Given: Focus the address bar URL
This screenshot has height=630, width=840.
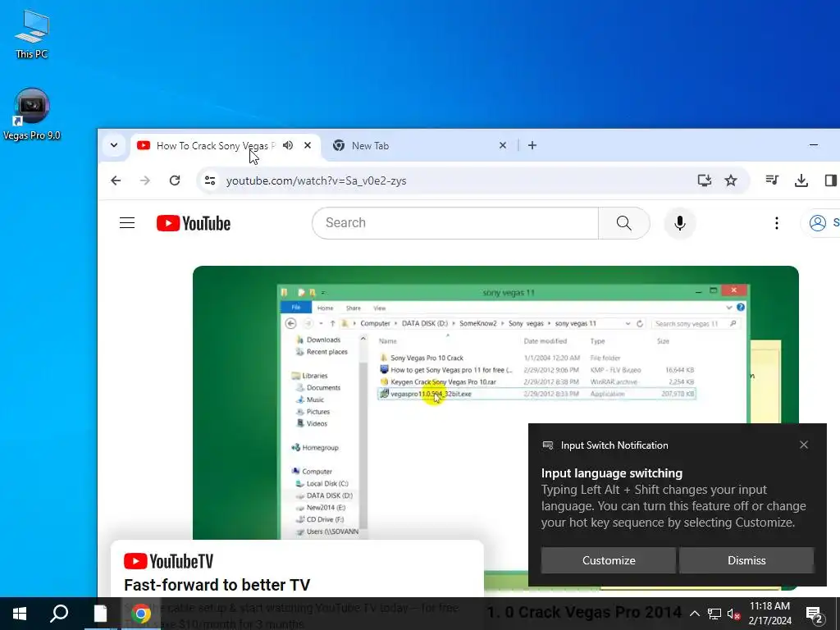Looking at the screenshot, I should click(x=316, y=180).
